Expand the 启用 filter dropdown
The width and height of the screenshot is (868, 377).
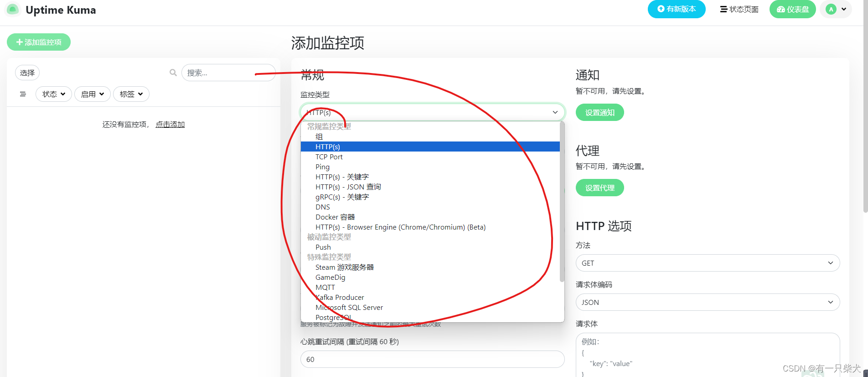pos(93,94)
